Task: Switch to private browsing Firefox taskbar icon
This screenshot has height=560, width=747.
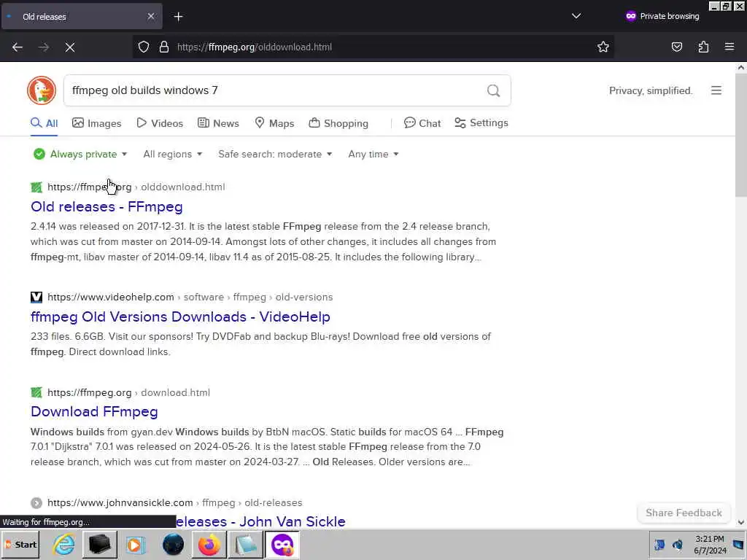Action: 282,544
